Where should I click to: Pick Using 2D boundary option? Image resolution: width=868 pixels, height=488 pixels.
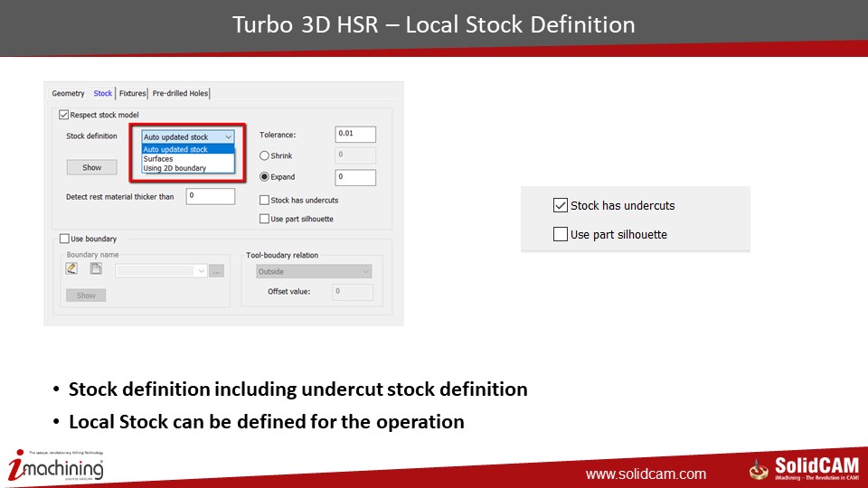point(175,168)
